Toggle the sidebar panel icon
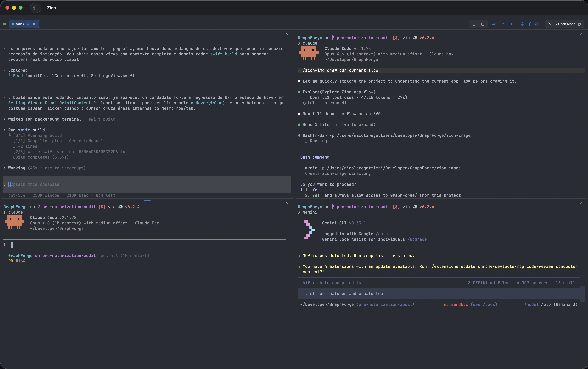This screenshot has height=369, width=588. coord(35,8)
